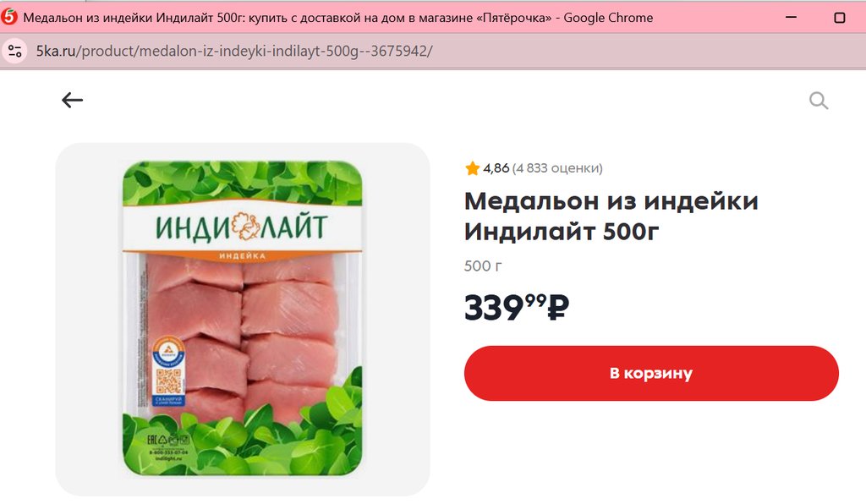Click the orange star rating icon
The width and height of the screenshot is (866, 504).
(x=472, y=167)
